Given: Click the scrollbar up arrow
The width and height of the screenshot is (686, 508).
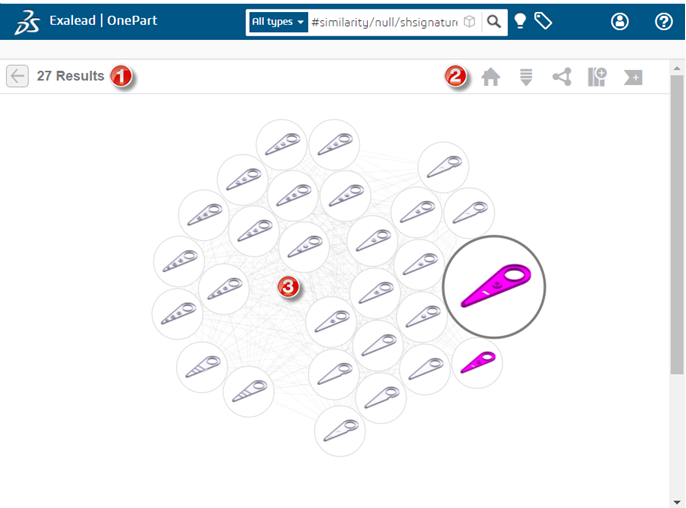Looking at the screenshot, I should (x=677, y=68).
